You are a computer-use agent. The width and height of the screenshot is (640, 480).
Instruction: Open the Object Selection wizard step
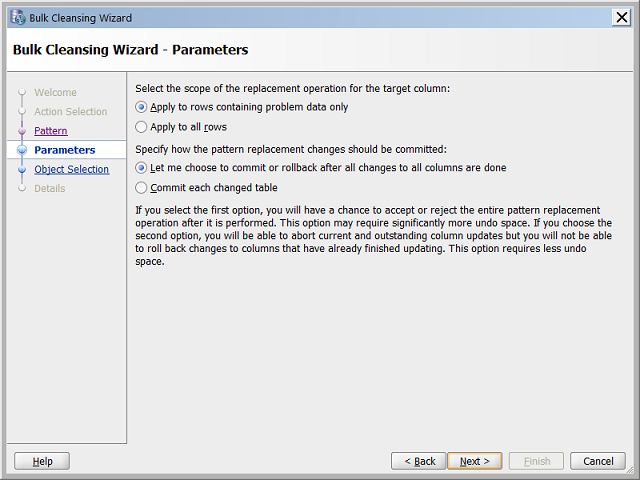click(71, 170)
